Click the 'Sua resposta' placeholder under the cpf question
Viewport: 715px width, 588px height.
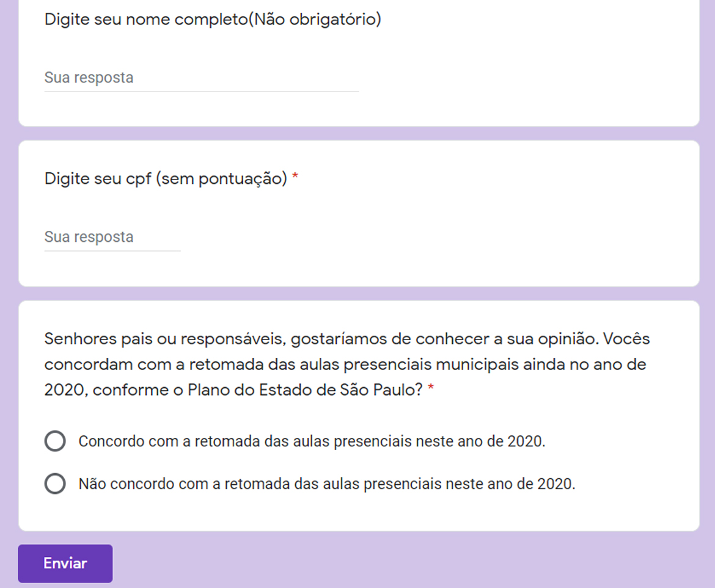(89, 237)
